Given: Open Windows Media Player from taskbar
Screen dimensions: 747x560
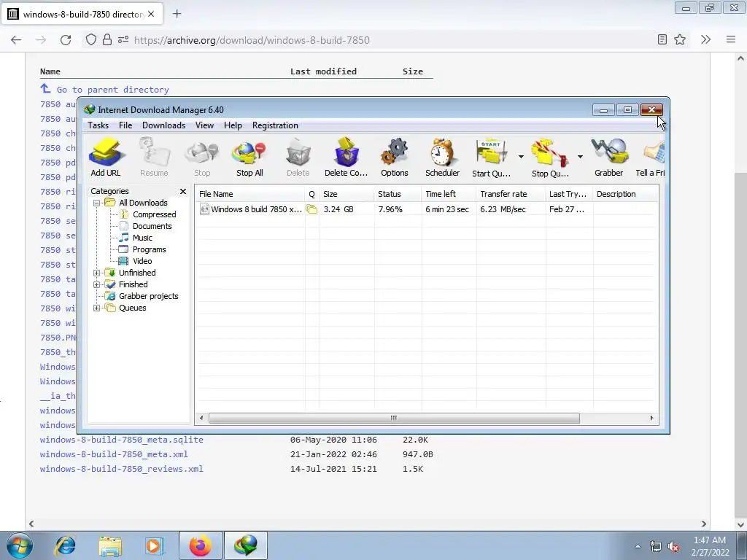Looking at the screenshot, I should 154,545.
